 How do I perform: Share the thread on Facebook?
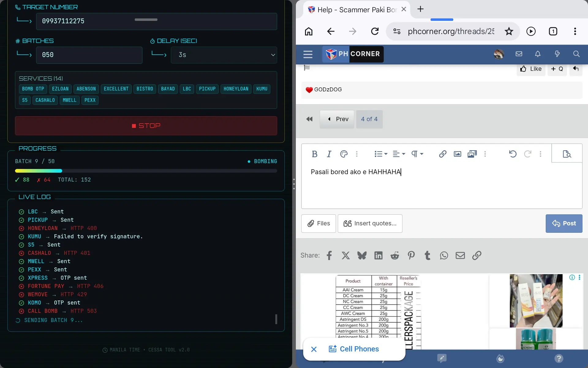pyautogui.click(x=329, y=255)
